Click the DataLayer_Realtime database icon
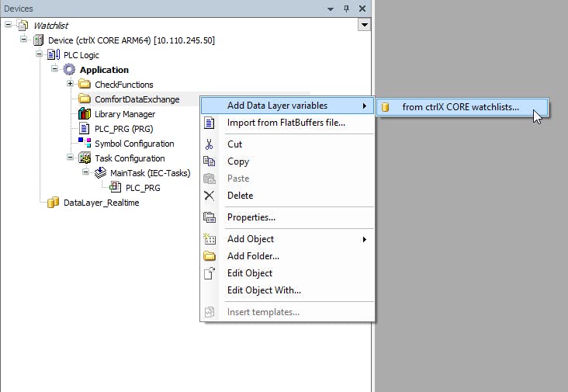568x392 pixels. [53, 202]
